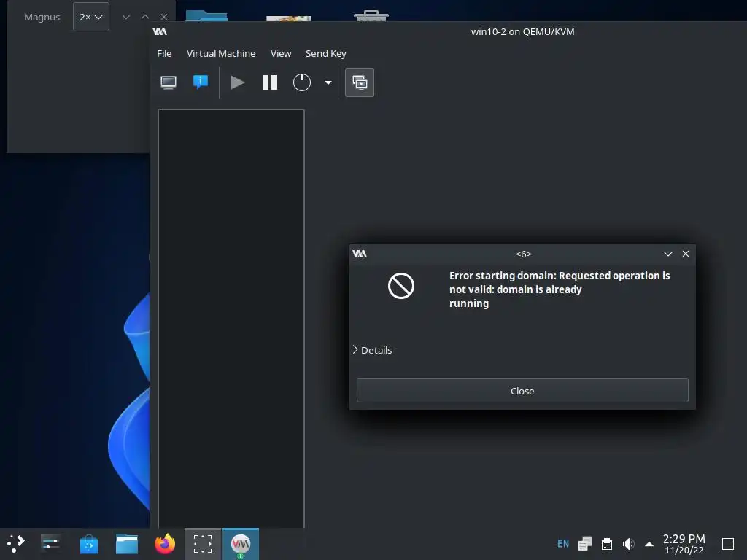Open Dolphin file manager from taskbar

click(127, 544)
